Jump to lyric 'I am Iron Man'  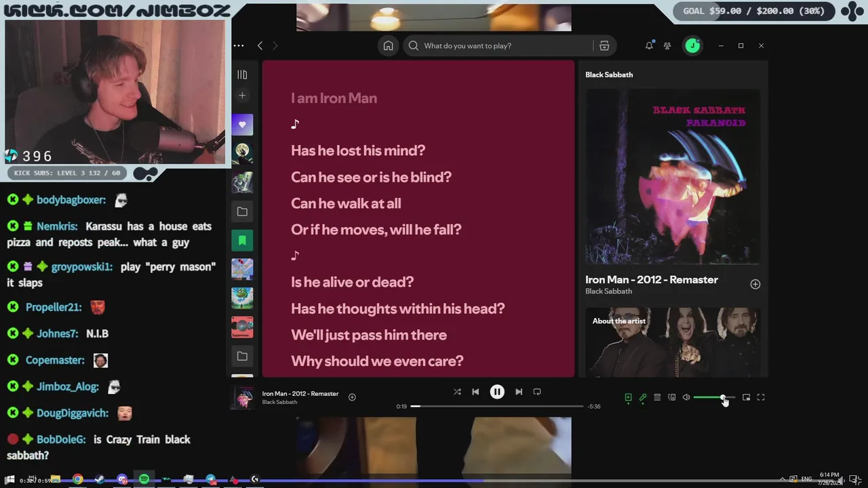[334, 98]
